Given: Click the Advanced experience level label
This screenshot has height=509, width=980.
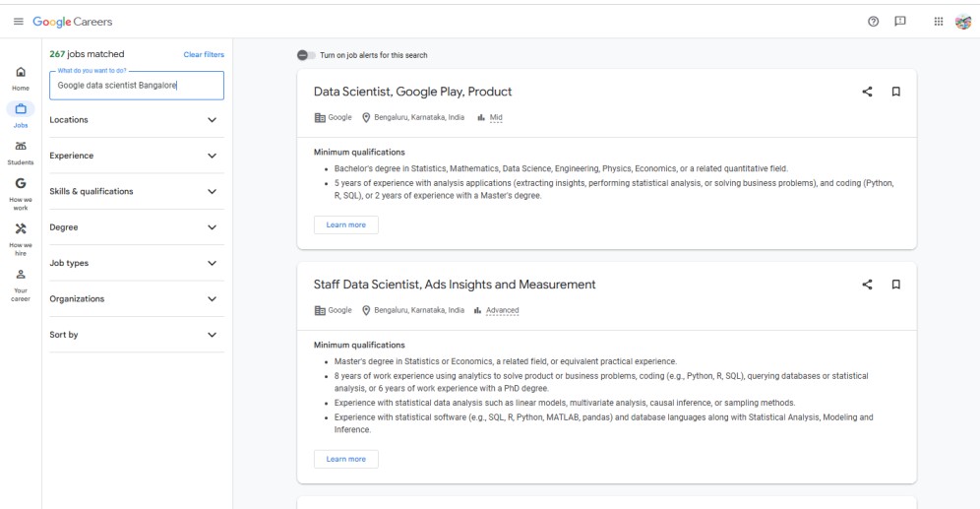Looking at the screenshot, I should pyautogui.click(x=503, y=310).
